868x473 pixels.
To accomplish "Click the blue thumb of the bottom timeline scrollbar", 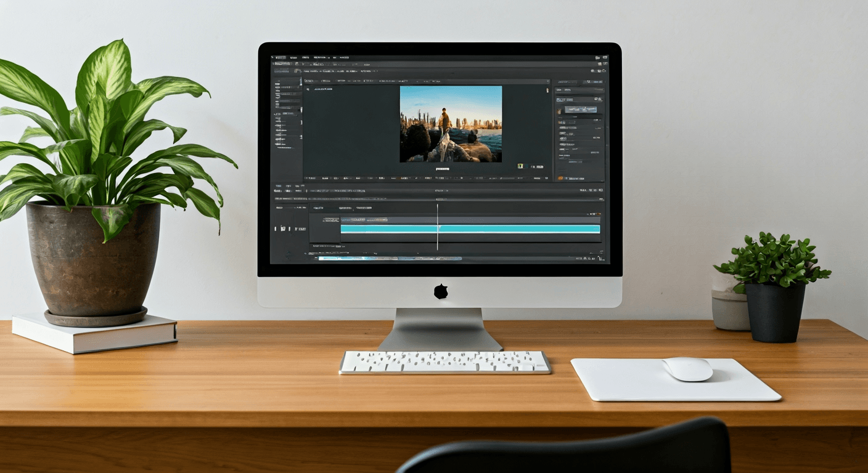I will coord(390,259).
